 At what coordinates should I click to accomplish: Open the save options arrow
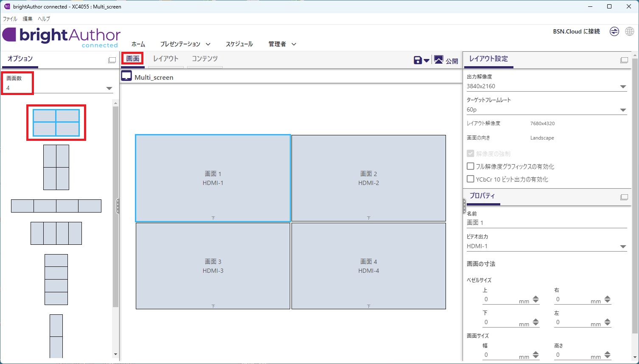(426, 61)
